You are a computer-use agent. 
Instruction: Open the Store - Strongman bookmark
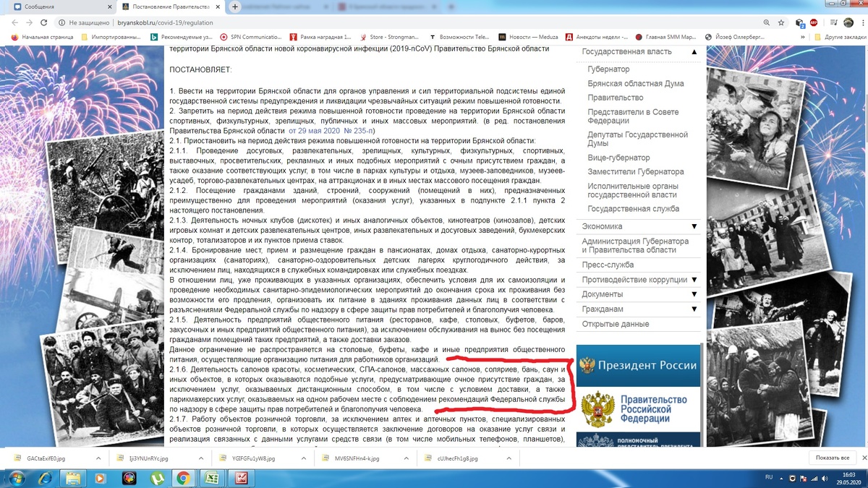(389, 36)
